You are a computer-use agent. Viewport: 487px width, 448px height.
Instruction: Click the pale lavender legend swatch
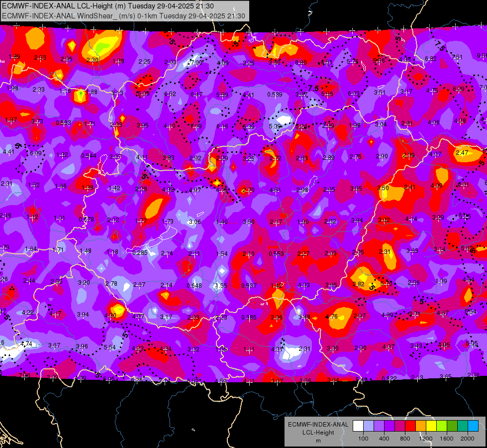click(x=369, y=426)
